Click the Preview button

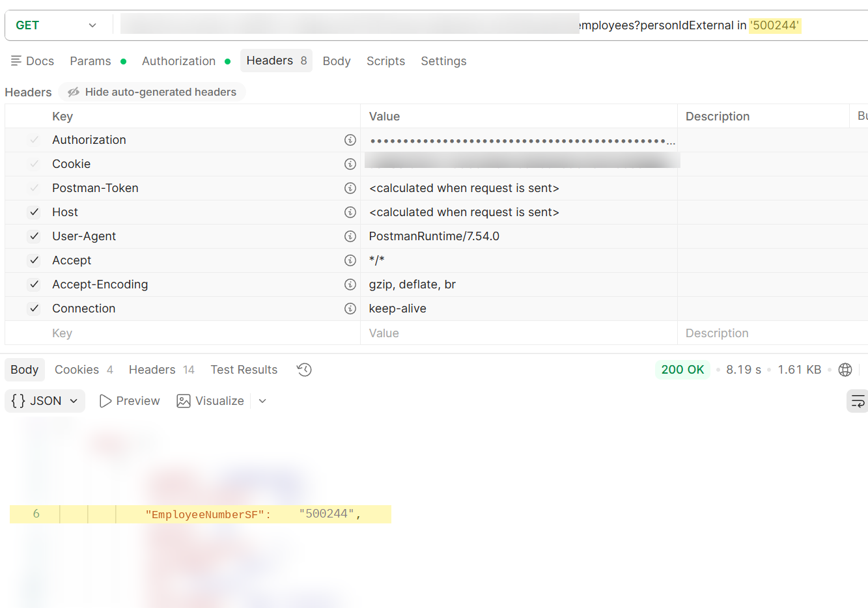click(130, 401)
